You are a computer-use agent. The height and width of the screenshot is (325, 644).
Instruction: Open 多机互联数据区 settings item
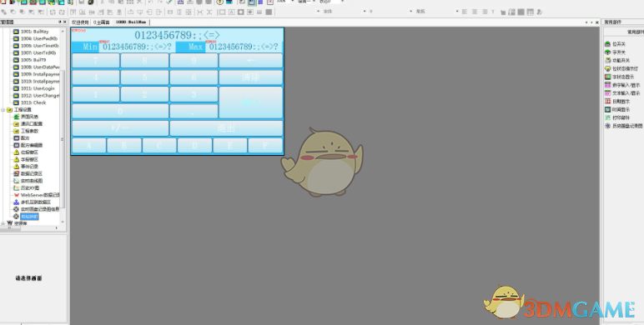32,202
